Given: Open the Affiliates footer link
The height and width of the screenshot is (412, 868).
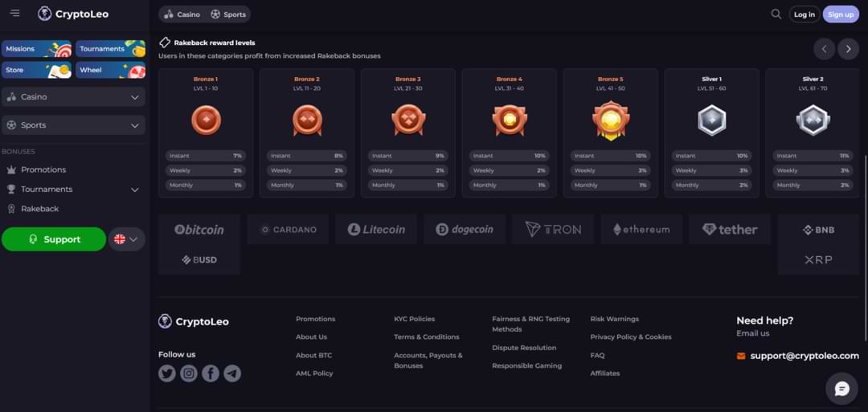Looking at the screenshot, I should (x=605, y=373).
